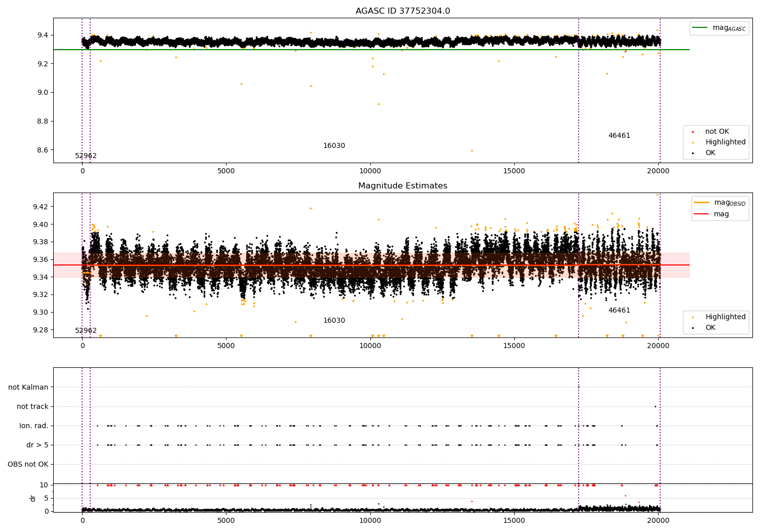Click the '9.32' y-tick in the middle plot
Screen dimensions: 760x532
41,295
